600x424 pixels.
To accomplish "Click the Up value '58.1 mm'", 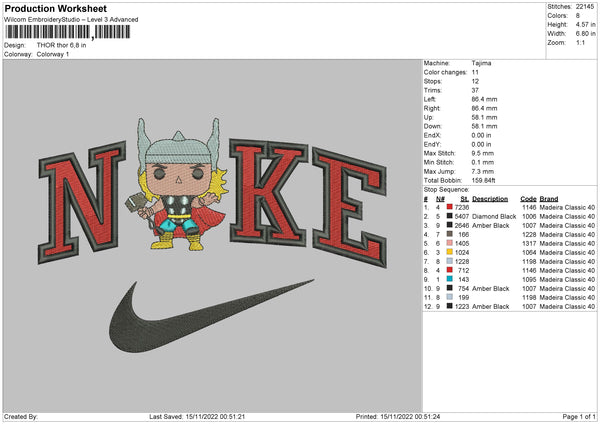I will click(484, 117).
